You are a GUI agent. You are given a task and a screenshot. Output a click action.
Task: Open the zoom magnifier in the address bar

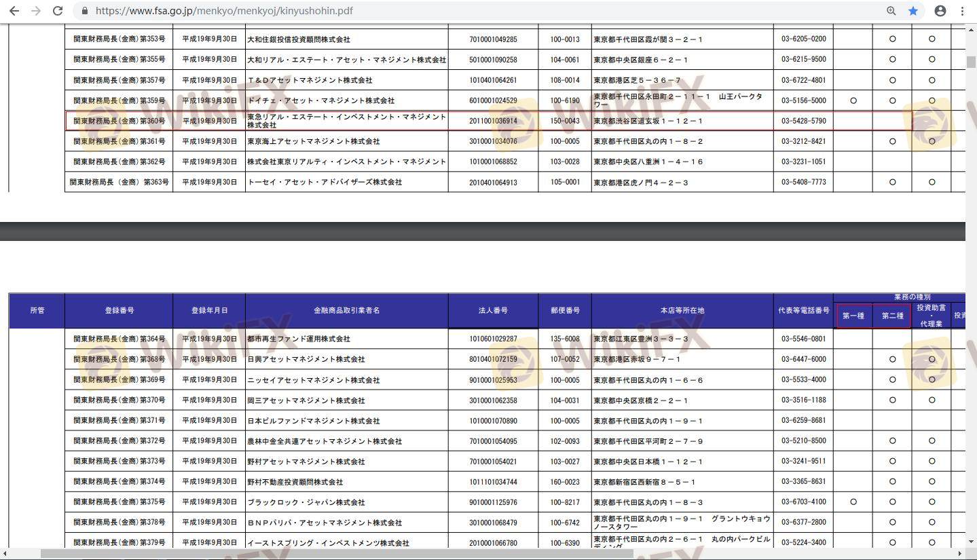point(891,11)
